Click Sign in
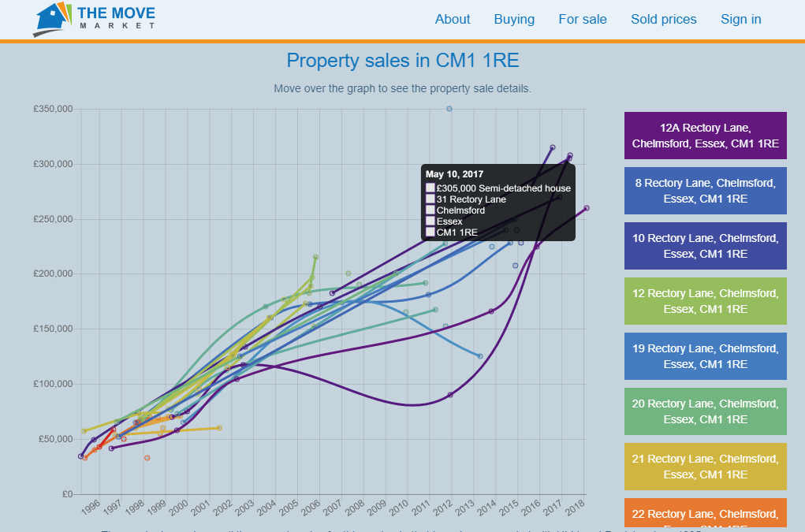Viewport: 805px width, 532px height. pos(740,19)
